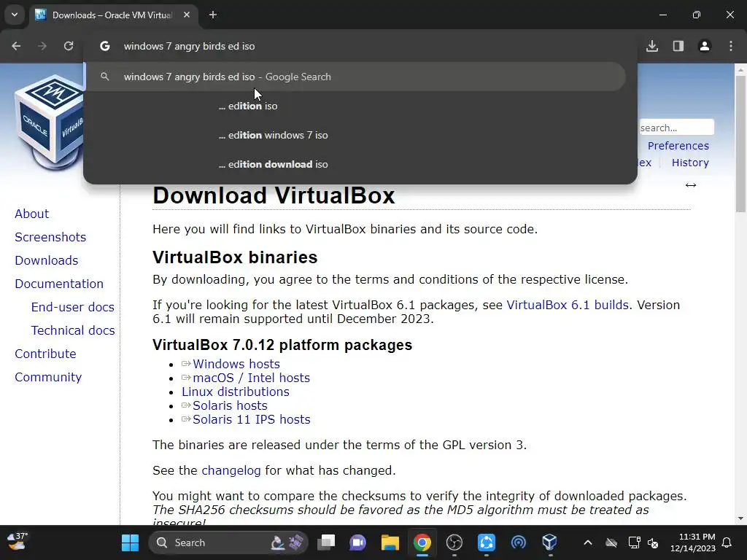Viewport: 747px width, 560px height.
Task: Open Chrome three-dot menu
Action: [x=731, y=46]
